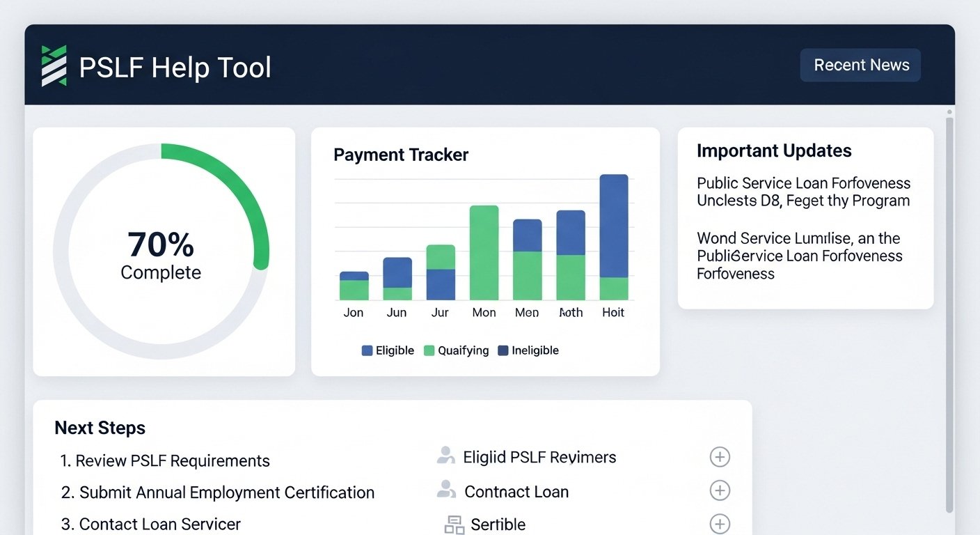Image resolution: width=980 pixels, height=535 pixels.
Task: Select the person icon beside Eliglid PSLF Revimers
Action: coord(445,456)
